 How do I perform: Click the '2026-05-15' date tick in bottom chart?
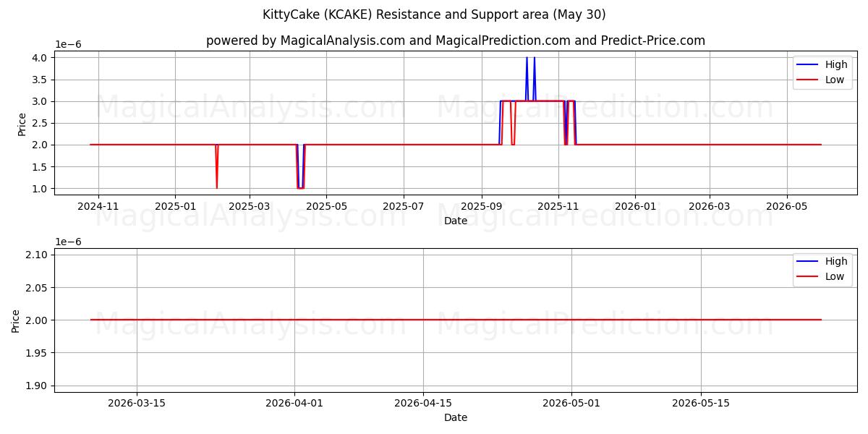click(701, 403)
